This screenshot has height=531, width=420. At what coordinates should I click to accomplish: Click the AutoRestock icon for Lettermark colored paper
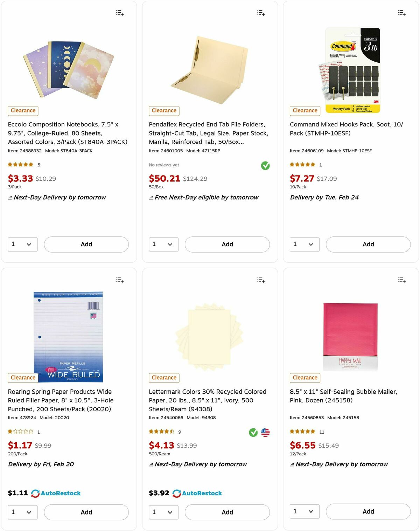[176, 493]
